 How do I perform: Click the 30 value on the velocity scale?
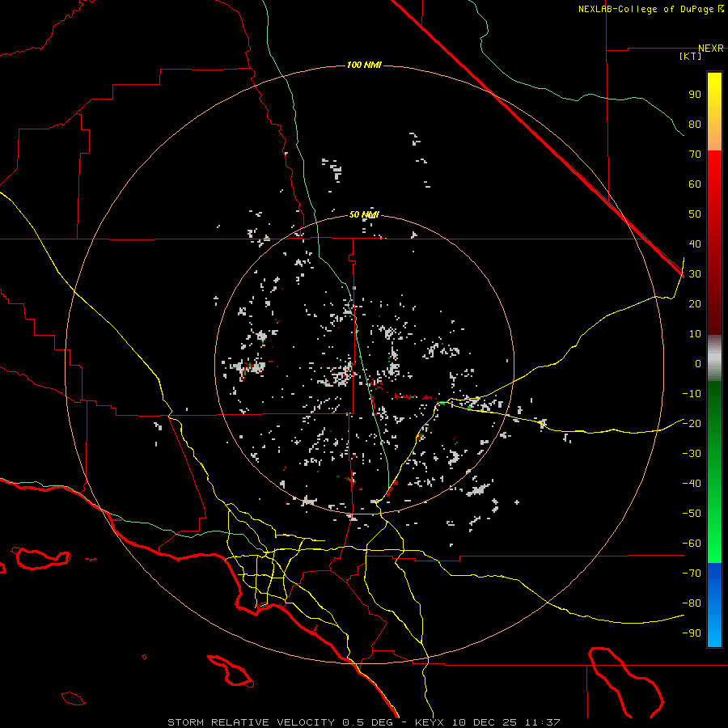[x=695, y=274]
